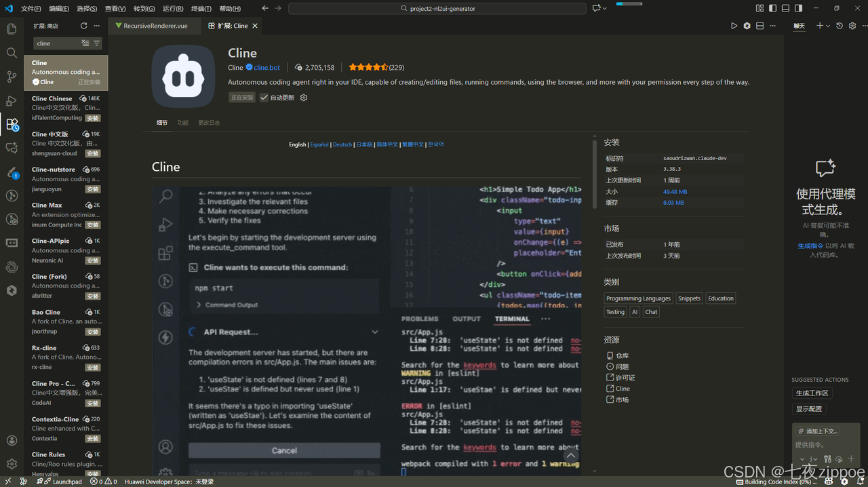
Task: Open the 查看 menu
Action: 115,9
